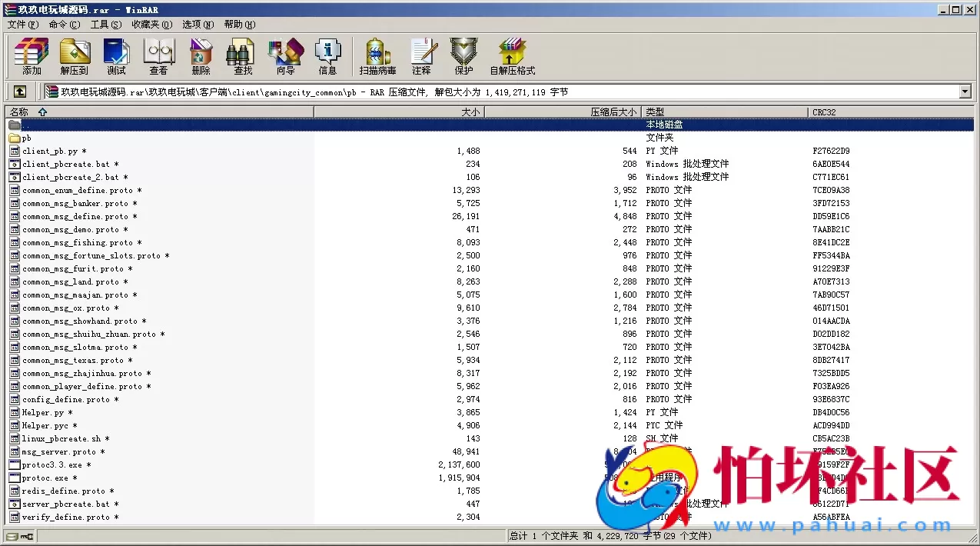The height and width of the screenshot is (546, 980).
Task: Select the 解压到 (Extract To) icon
Action: (74, 55)
